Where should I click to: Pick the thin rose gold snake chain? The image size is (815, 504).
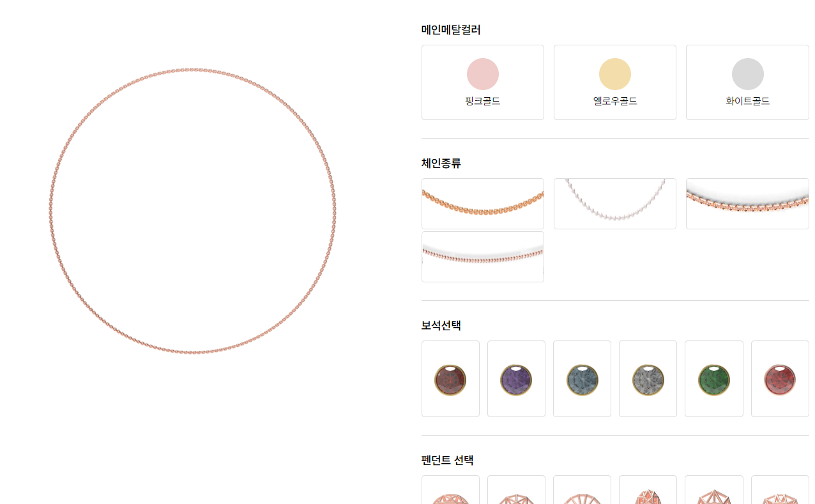point(482,257)
